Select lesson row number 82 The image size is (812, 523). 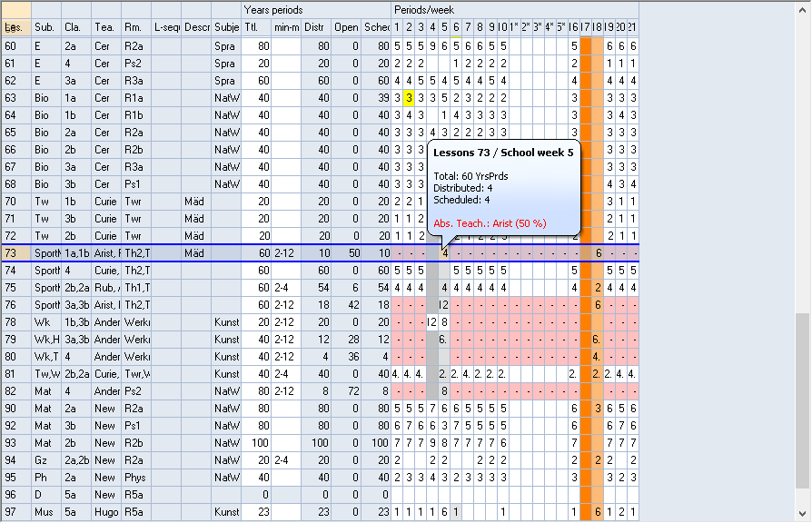[16, 391]
